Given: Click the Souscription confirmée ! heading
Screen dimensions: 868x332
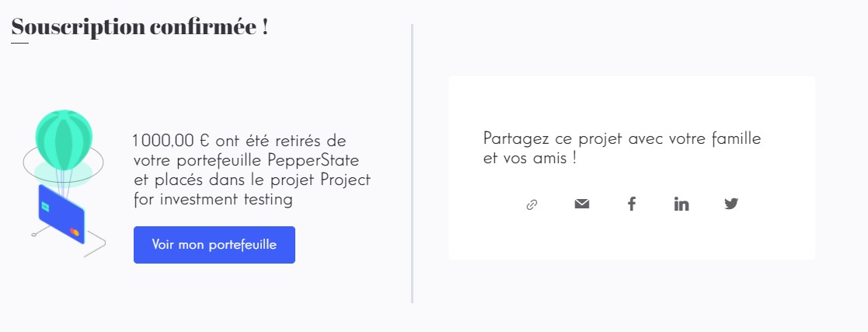Looking at the screenshot, I should pos(140,26).
